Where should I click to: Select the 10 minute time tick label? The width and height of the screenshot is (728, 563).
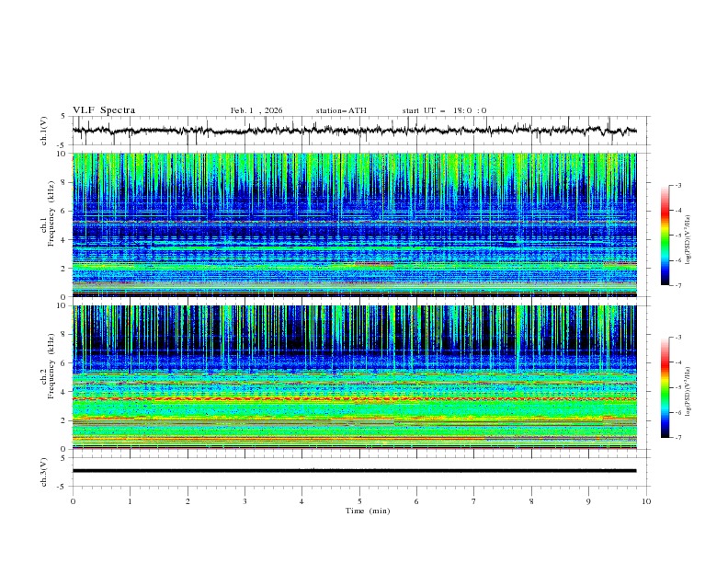(646, 501)
